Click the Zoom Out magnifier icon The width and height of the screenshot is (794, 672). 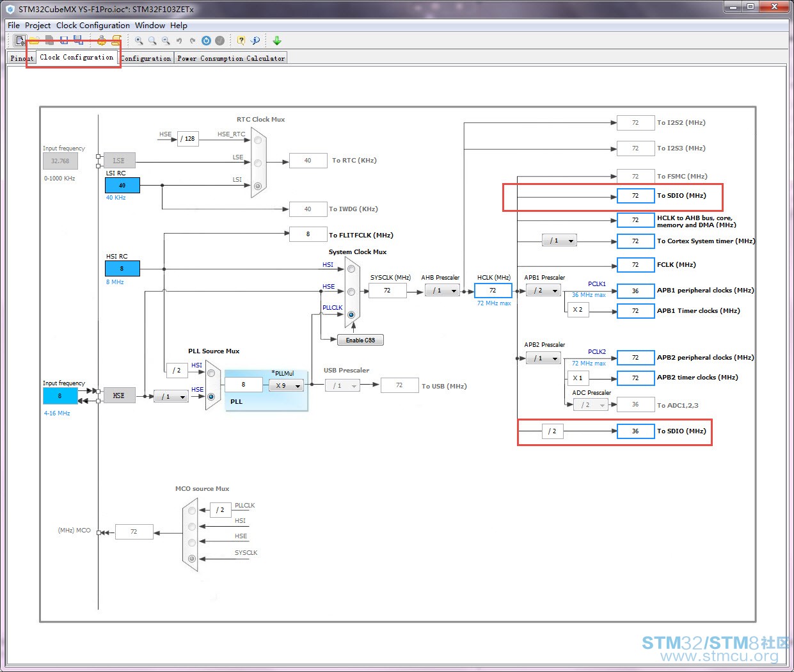pos(166,40)
